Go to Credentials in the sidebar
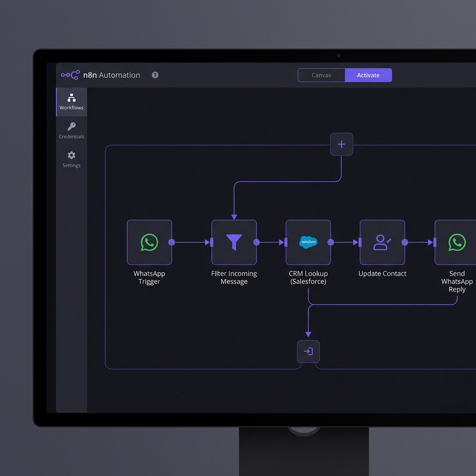 [72, 130]
